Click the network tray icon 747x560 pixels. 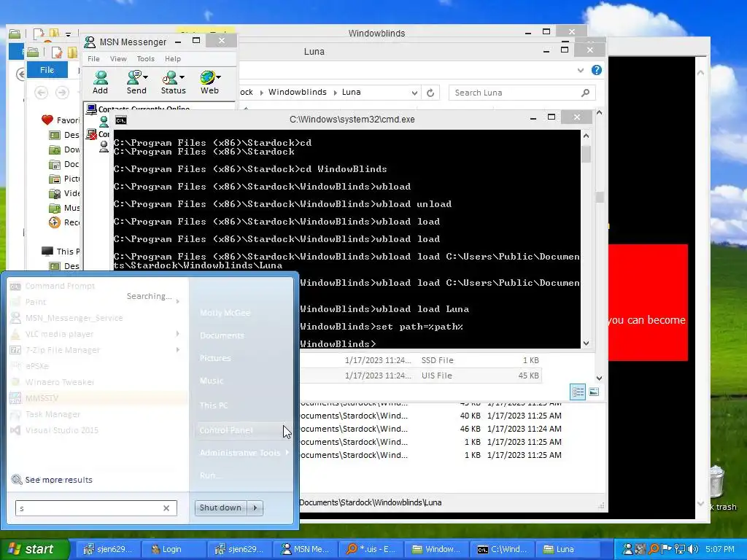click(x=680, y=549)
